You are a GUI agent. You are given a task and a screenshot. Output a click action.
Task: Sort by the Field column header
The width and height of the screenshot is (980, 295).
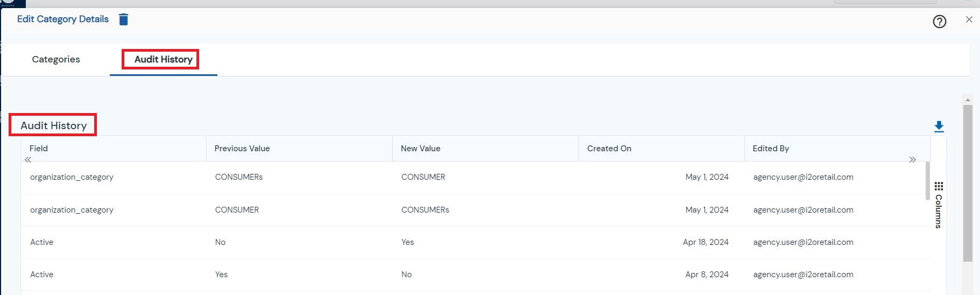39,149
